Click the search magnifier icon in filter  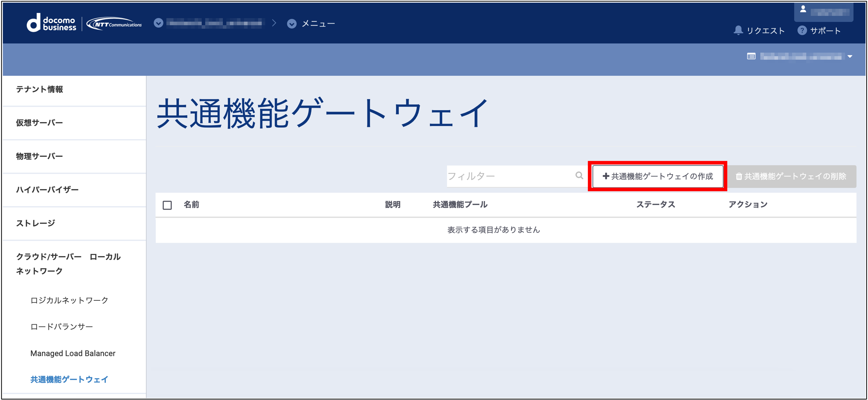(x=579, y=175)
